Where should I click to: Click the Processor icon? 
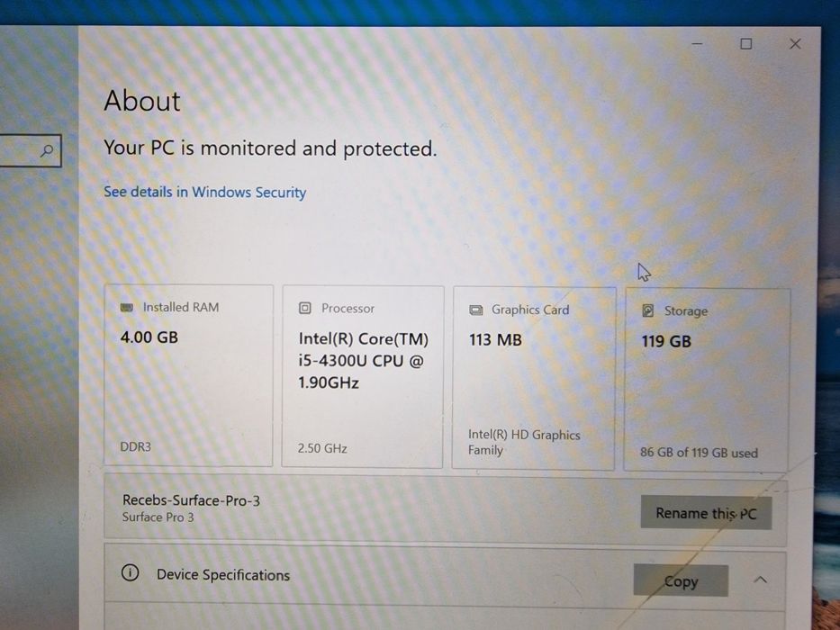(x=305, y=308)
